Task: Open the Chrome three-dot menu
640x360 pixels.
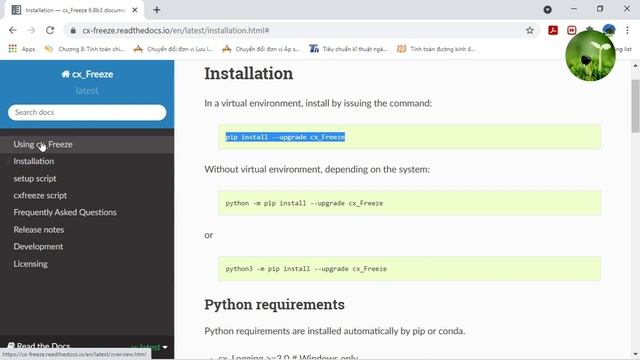Action: coord(627,30)
